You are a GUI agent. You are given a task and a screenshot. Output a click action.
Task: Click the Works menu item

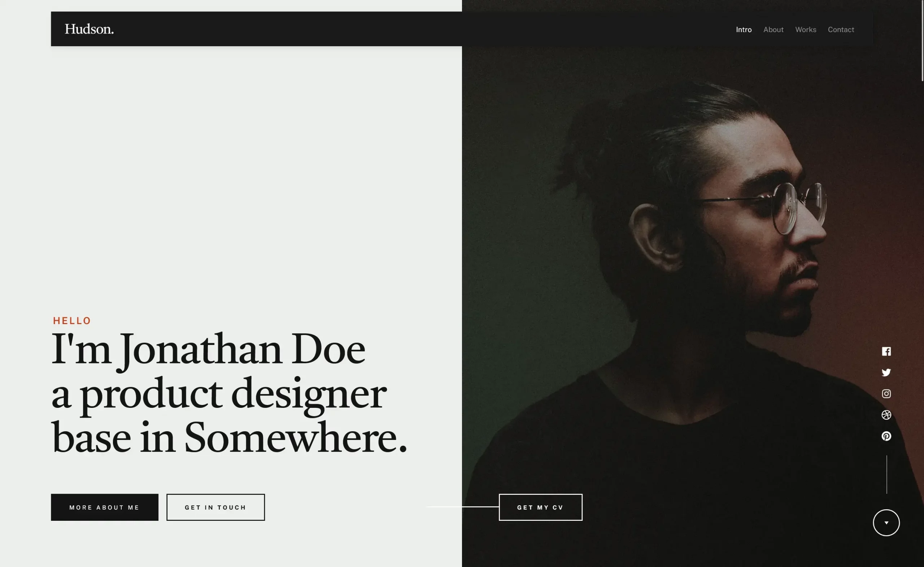[806, 30]
